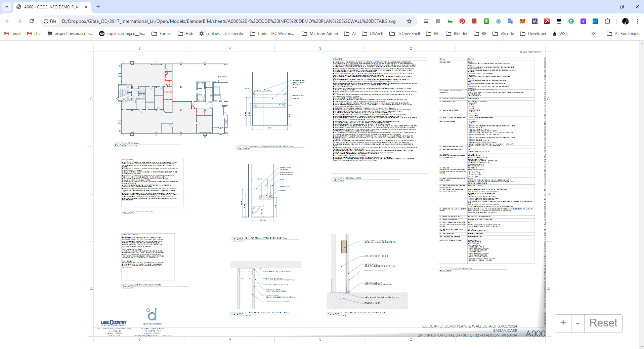Screen dimensions: 644x349
Task: Show the hidden bookmarks overflow chevron
Action: tap(593, 34)
